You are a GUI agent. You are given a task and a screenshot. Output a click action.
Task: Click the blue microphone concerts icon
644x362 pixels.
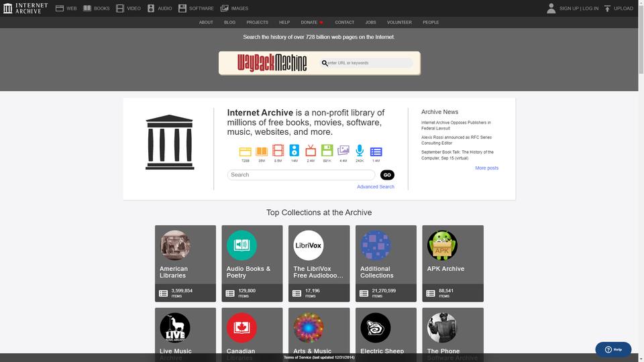click(360, 151)
